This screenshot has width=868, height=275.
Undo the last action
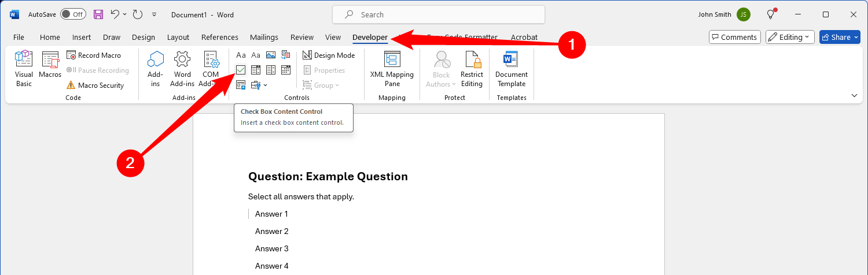[x=115, y=14]
